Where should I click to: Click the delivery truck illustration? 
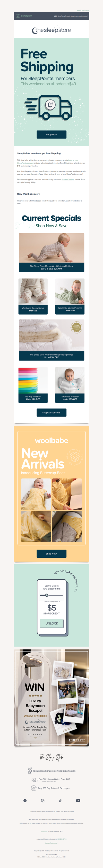49,107
